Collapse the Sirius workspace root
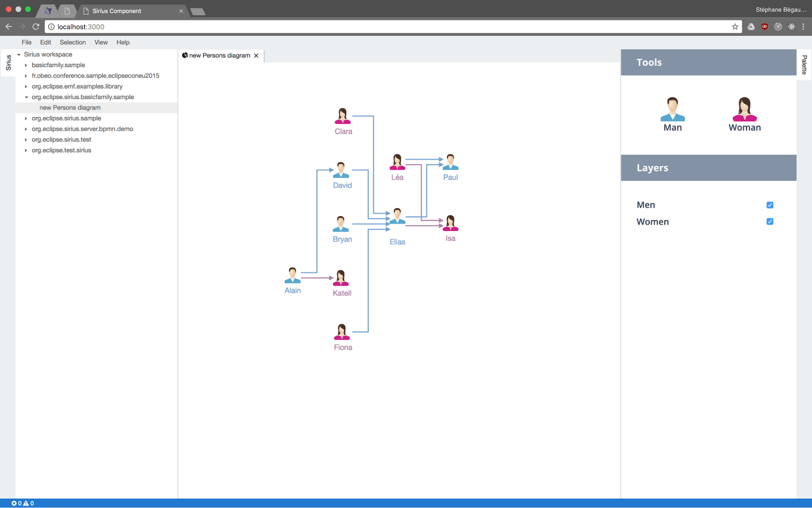Viewport: 812px width, 508px height. (19, 54)
